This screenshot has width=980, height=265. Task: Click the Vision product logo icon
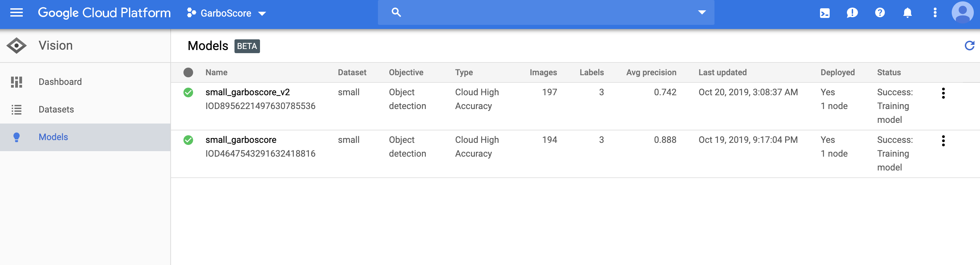16,46
